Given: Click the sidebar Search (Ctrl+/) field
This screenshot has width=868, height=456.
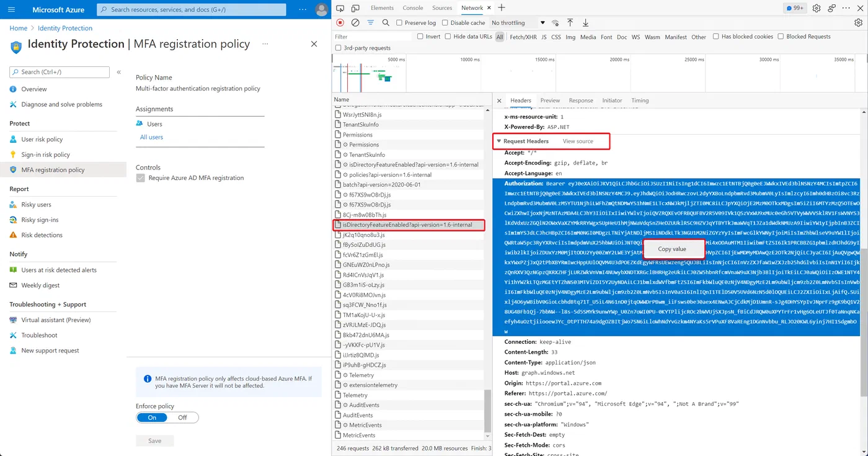Looking at the screenshot, I should click(x=60, y=72).
